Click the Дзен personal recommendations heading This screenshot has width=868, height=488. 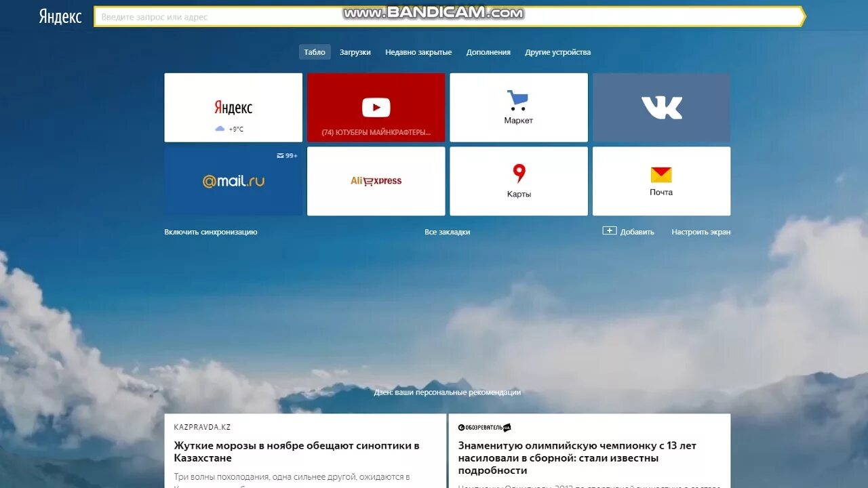[x=448, y=392]
